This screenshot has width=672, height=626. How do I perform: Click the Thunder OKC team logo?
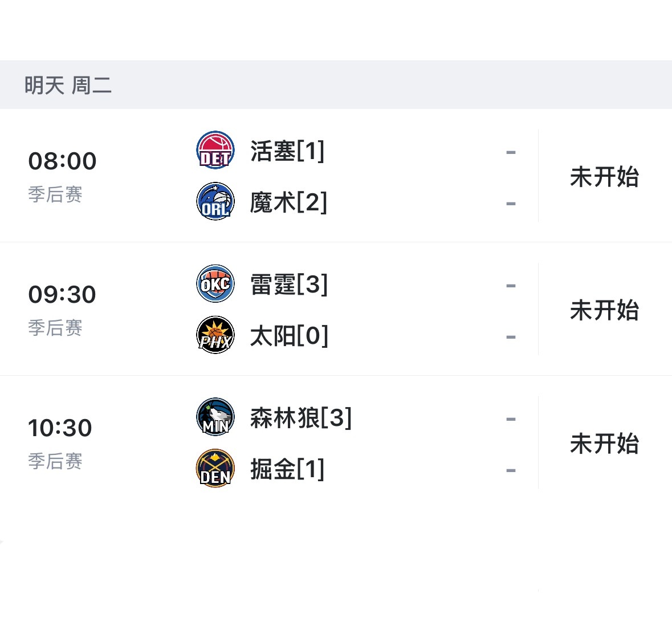tap(215, 283)
